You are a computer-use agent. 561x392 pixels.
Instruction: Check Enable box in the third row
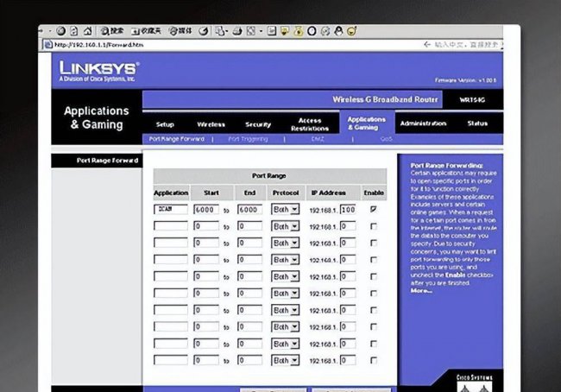(x=374, y=243)
